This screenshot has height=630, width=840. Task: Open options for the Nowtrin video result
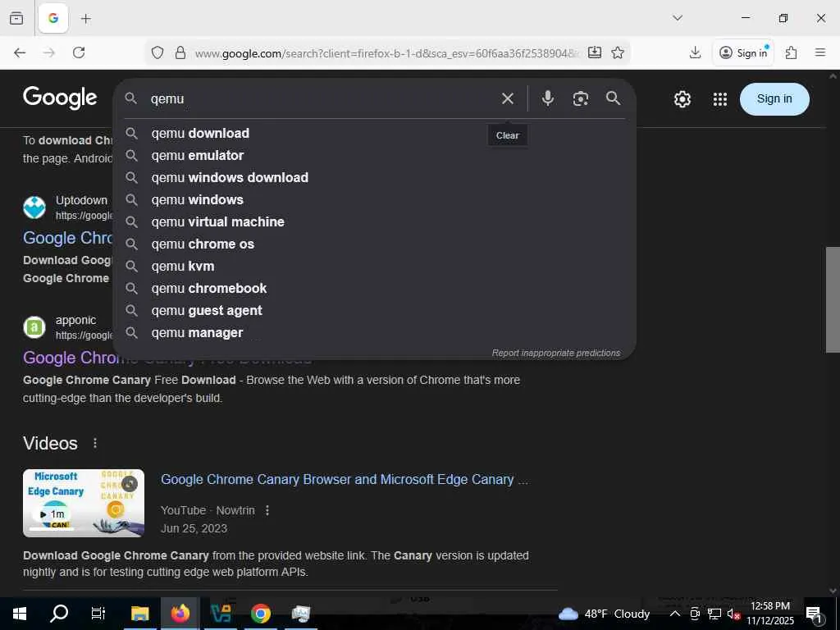point(267,510)
